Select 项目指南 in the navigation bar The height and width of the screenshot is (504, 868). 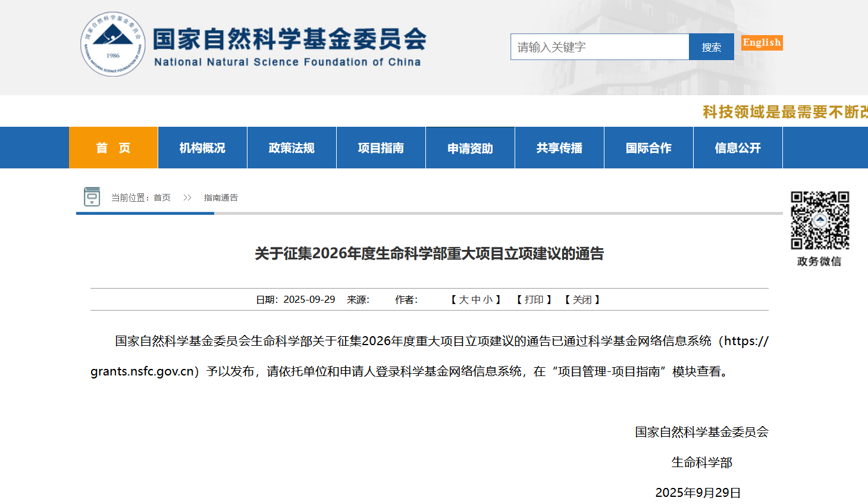[381, 148]
